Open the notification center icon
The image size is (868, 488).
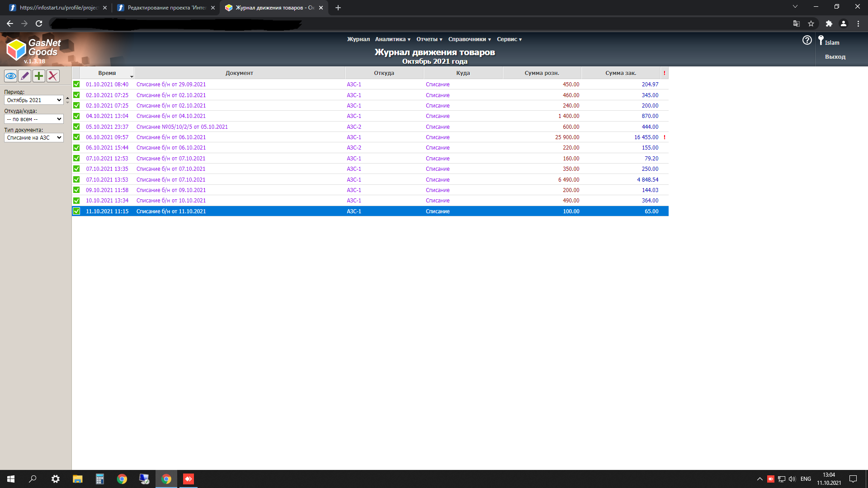coord(853,479)
